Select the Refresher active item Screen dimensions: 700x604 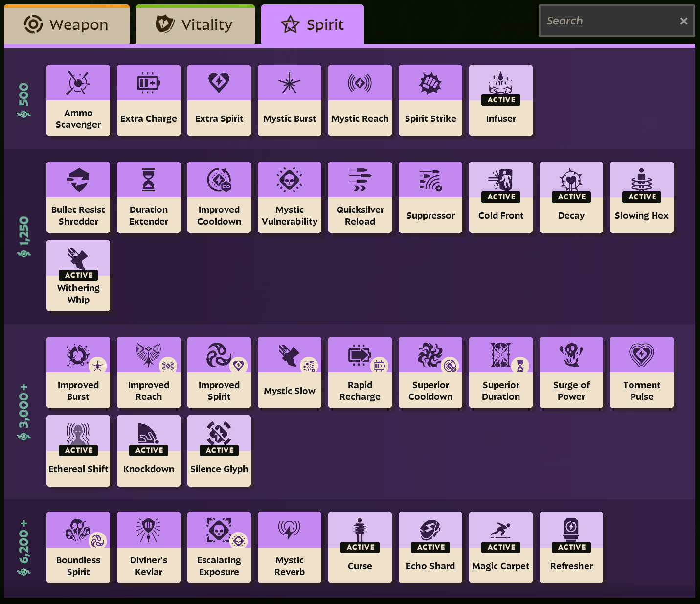(571, 548)
